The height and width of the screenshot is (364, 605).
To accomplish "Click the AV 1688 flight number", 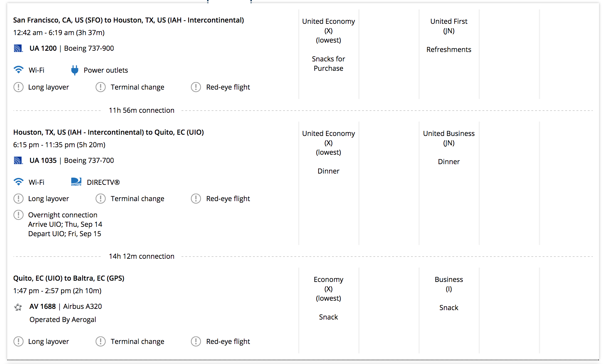I will 43,306.
